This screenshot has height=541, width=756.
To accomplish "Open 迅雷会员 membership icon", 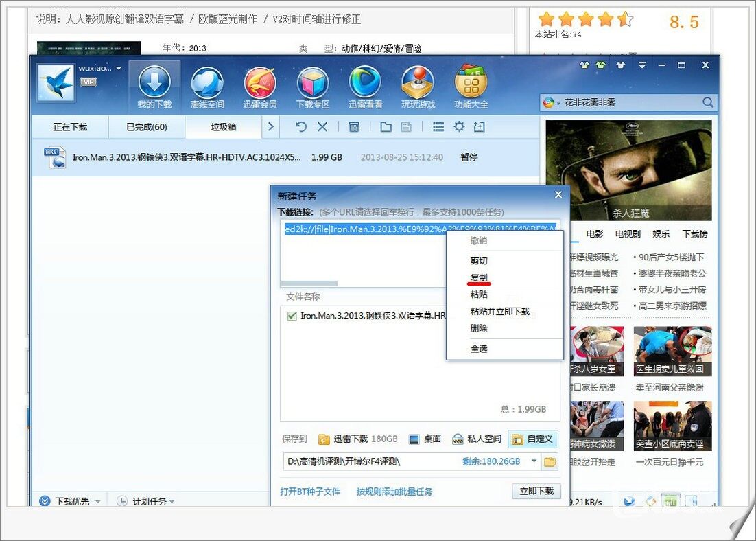I will tap(260, 87).
